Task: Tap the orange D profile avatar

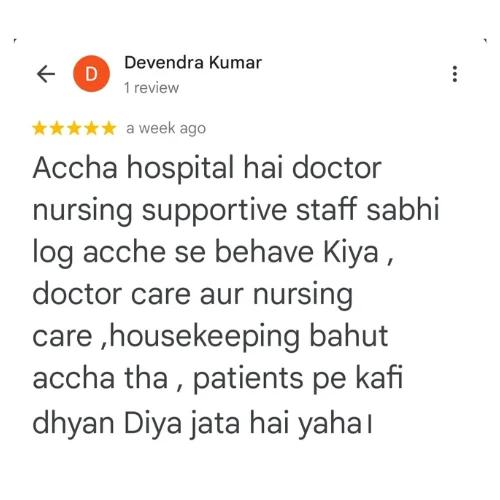Action: point(92,74)
